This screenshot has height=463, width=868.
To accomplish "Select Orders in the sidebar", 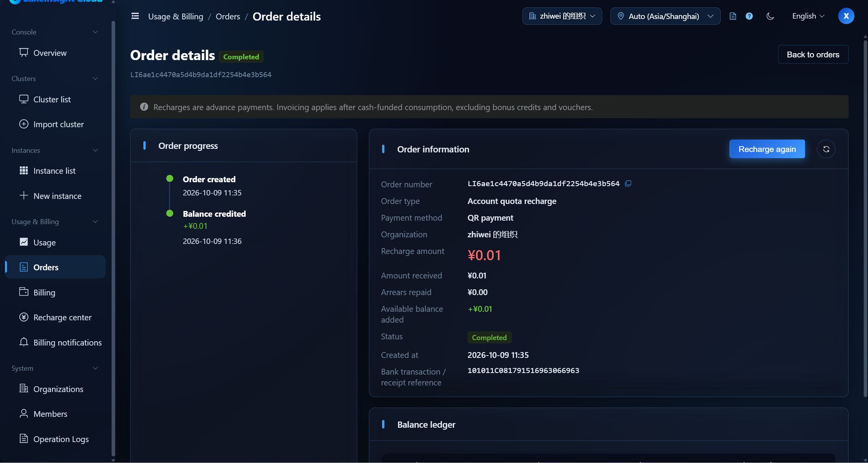I will click(x=55, y=267).
